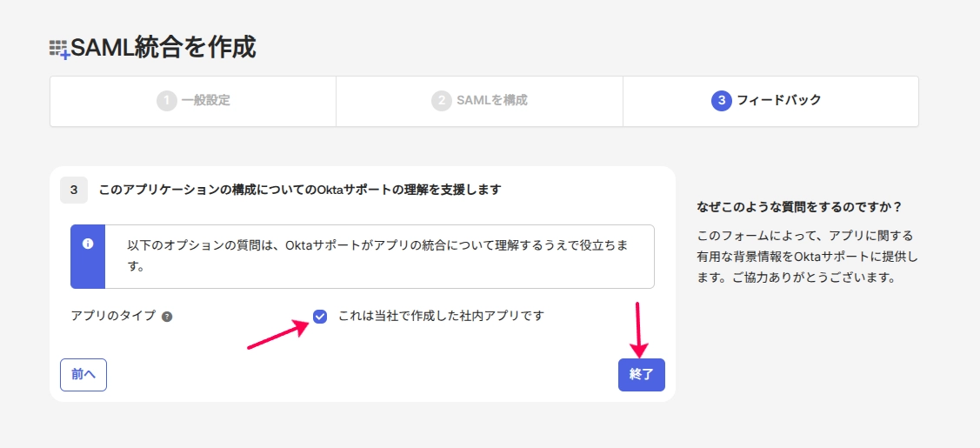Open the help tooltip next to アプリのタイプ

tap(167, 317)
